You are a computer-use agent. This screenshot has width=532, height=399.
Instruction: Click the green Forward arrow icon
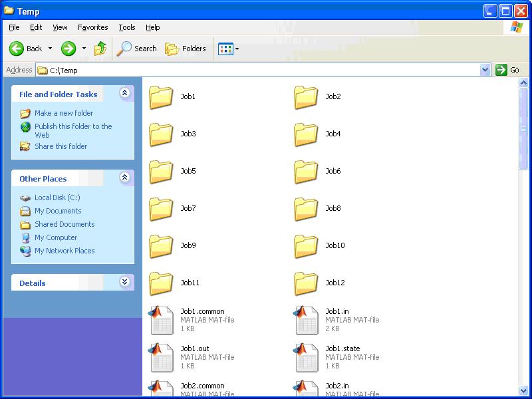point(68,49)
